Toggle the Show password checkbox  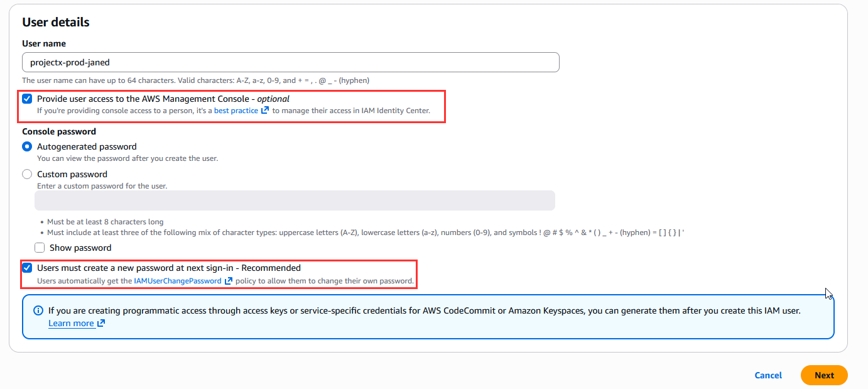[x=40, y=248]
